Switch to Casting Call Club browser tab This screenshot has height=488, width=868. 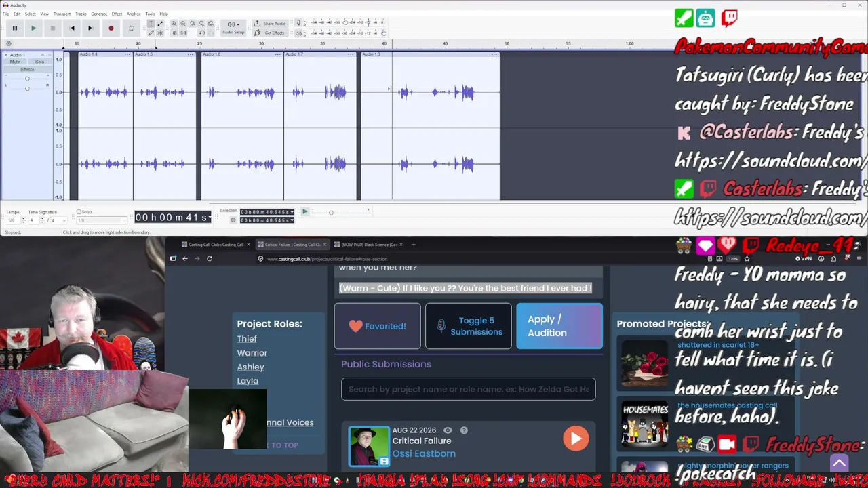click(214, 245)
